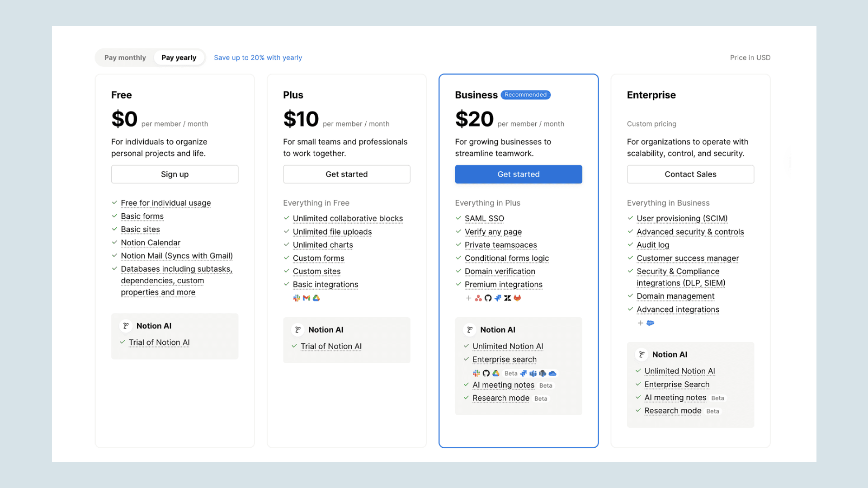Viewport: 868px width, 488px height.
Task: Click Contact Sales for Enterprise
Action: [690, 174]
